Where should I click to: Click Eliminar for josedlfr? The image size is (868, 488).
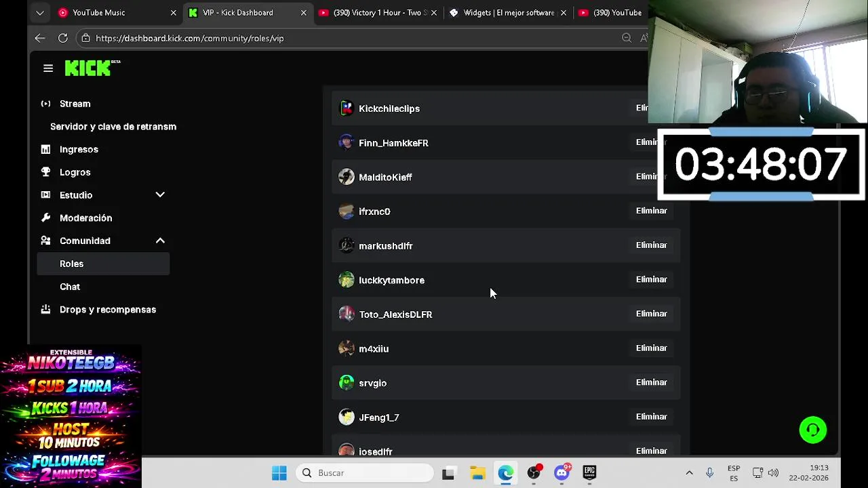point(652,451)
